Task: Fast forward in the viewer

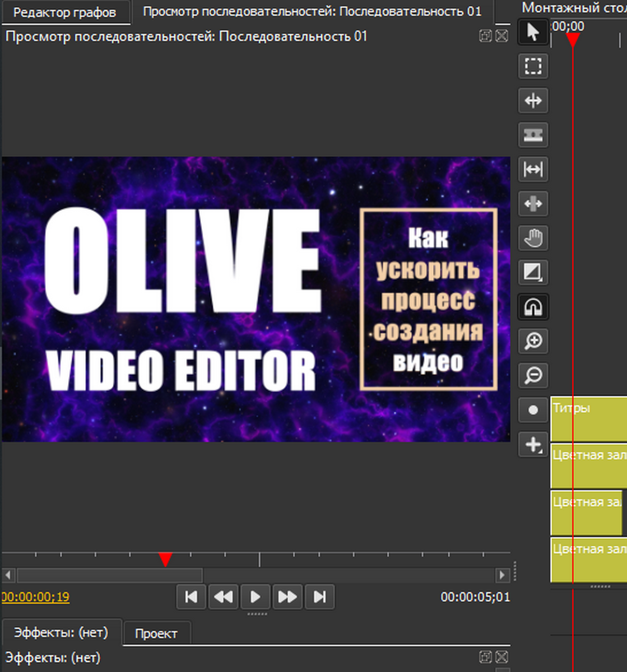Action: coord(287,596)
